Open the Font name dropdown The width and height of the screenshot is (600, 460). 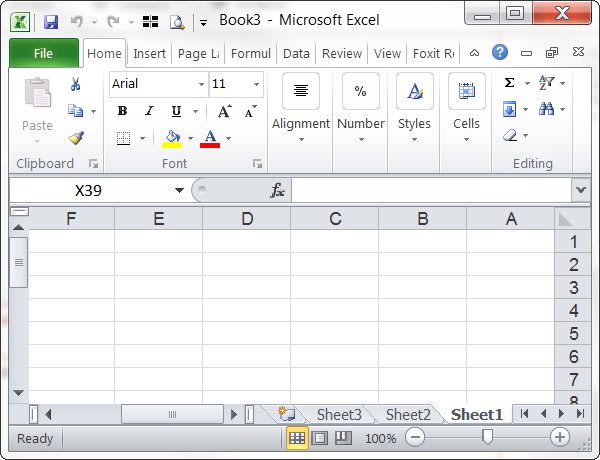tap(201, 84)
